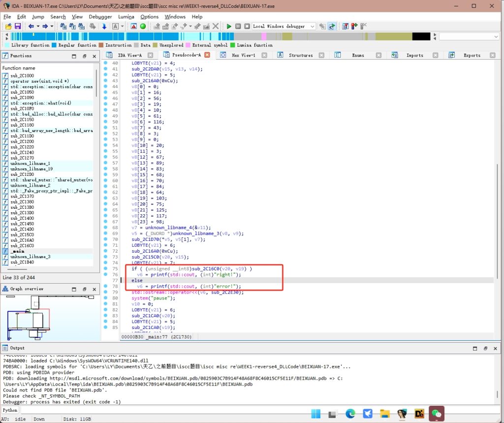Toggle the breakpoint dot on line 68
This screenshot has width=504, height=423.
tap(105, 228)
